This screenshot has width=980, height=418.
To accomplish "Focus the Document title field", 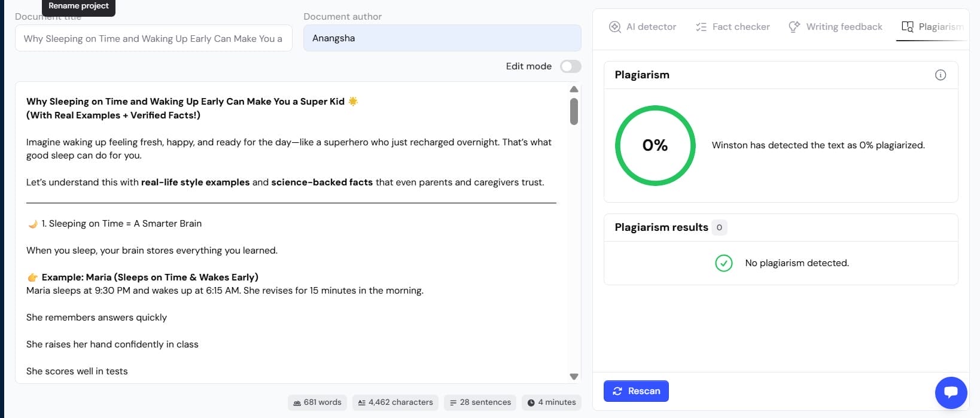I will pos(154,38).
